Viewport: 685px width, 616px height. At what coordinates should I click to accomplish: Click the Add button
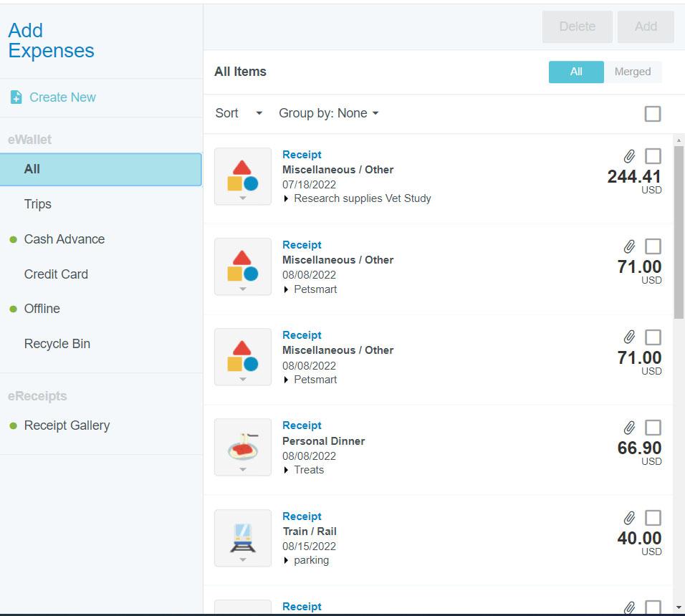click(x=646, y=27)
